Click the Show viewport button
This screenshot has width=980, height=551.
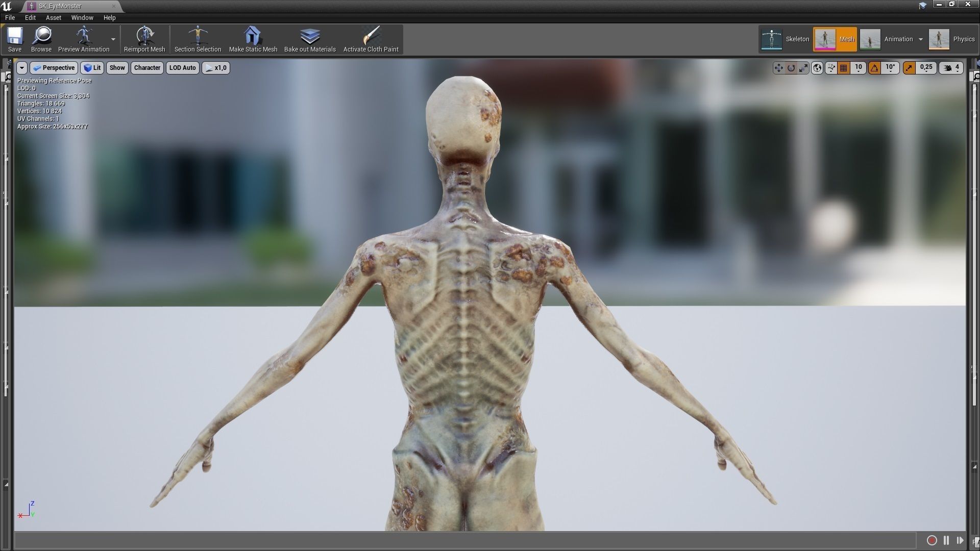(x=117, y=68)
